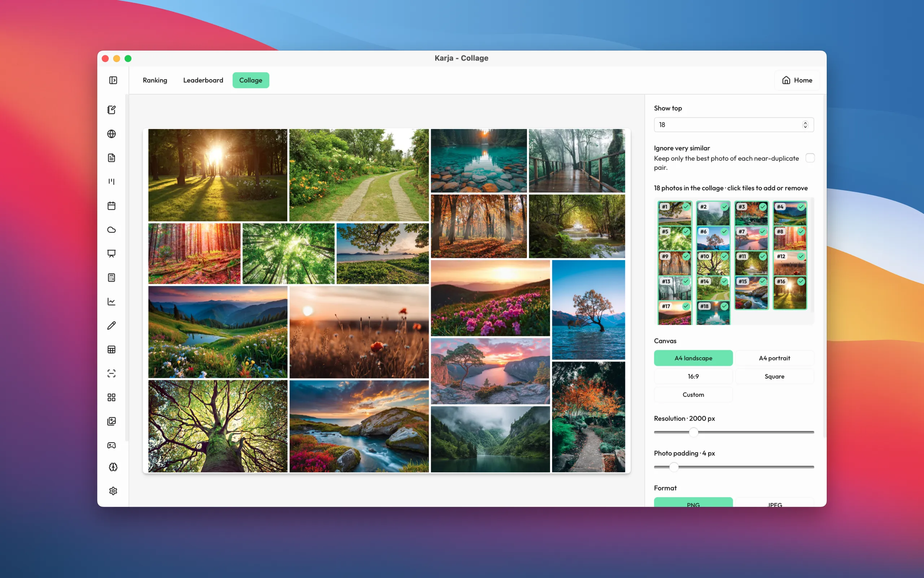Click the poppy field sunset collage photo
This screenshot has height=578, width=924.
(x=359, y=332)
